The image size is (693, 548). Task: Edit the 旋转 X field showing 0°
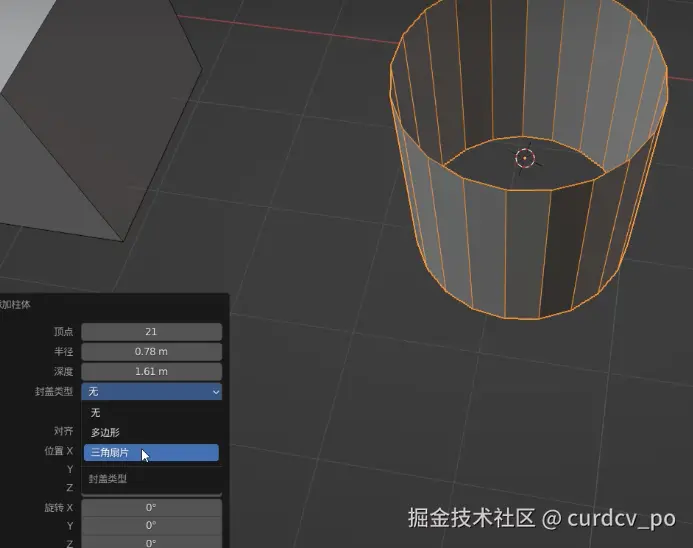152,507
